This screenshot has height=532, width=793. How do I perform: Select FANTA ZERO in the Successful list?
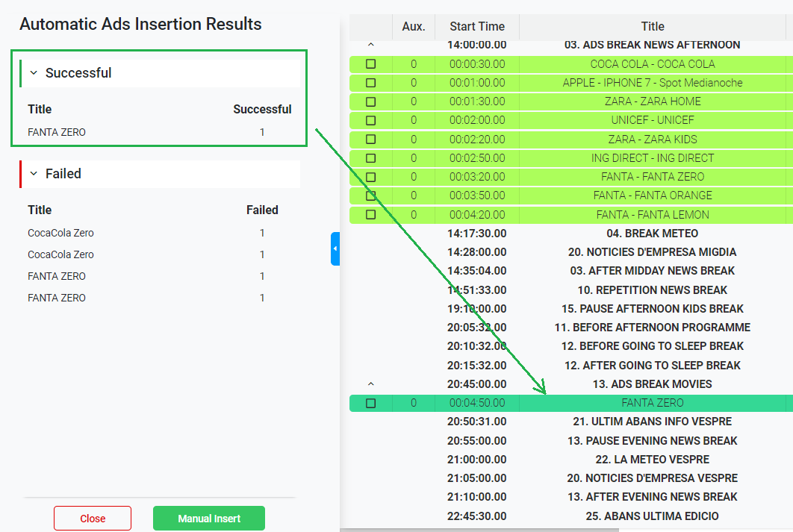tap(57, 132)
